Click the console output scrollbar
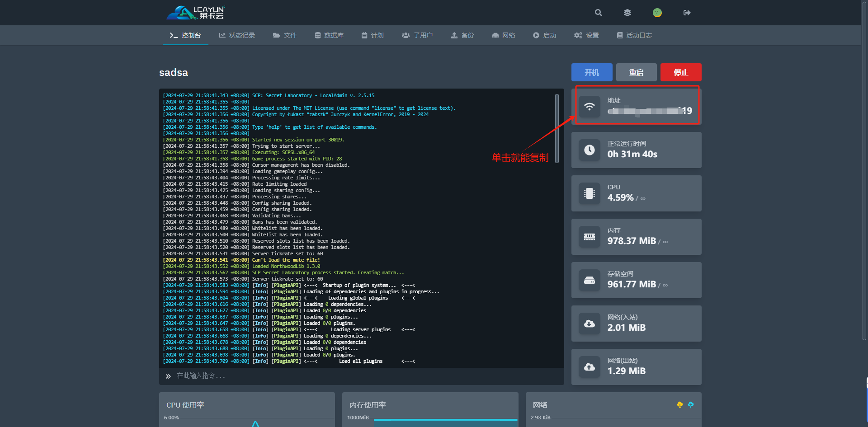Image resolution: width=868 pixels, height=427 pixels. point(557,128)
